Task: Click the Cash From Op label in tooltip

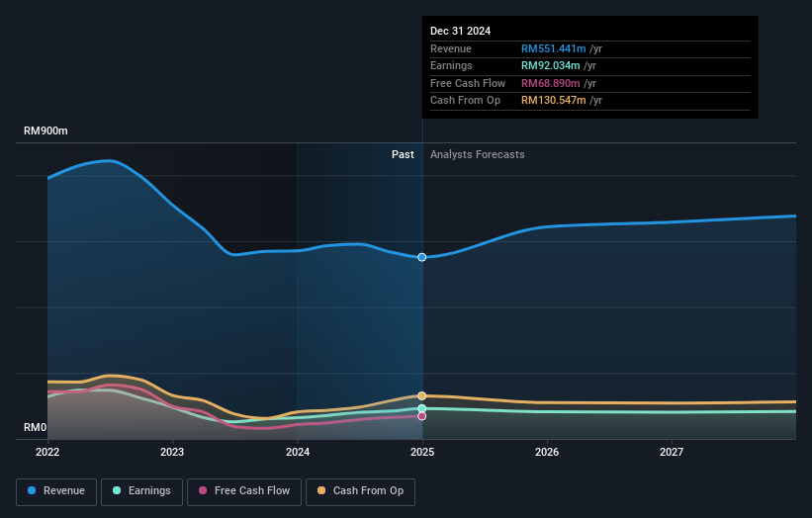Action: pos(465,101)
